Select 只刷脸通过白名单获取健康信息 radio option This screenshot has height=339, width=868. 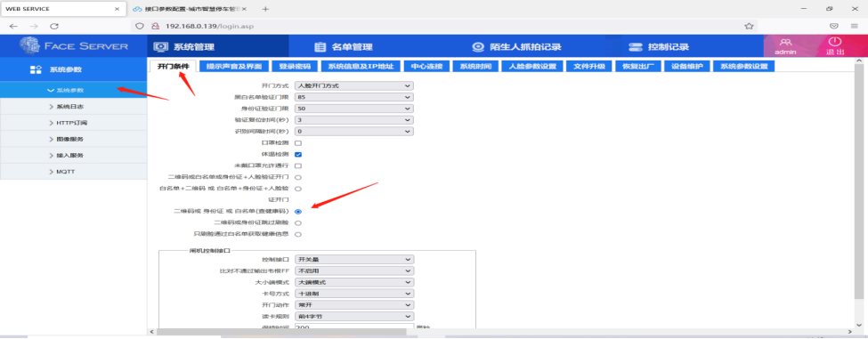[x=298, y=235]
